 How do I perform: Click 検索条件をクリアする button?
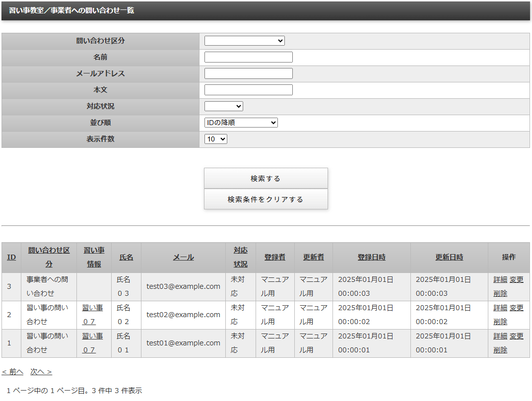pyautogui.click(x=266, y=199)
